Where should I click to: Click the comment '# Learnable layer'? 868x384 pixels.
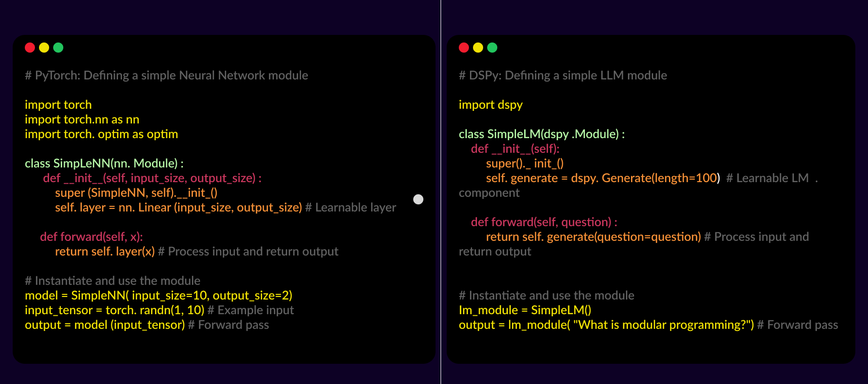[x=350, y=207]
